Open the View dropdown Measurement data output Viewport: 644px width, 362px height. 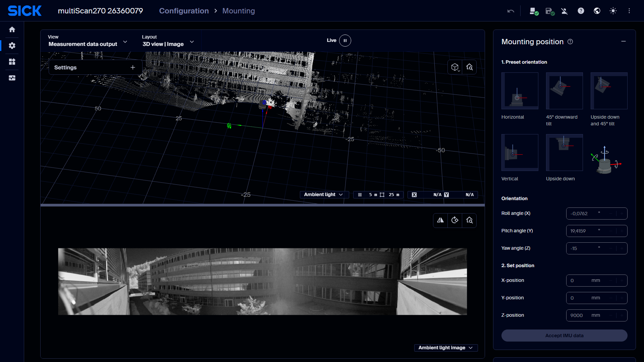[88, 41]
